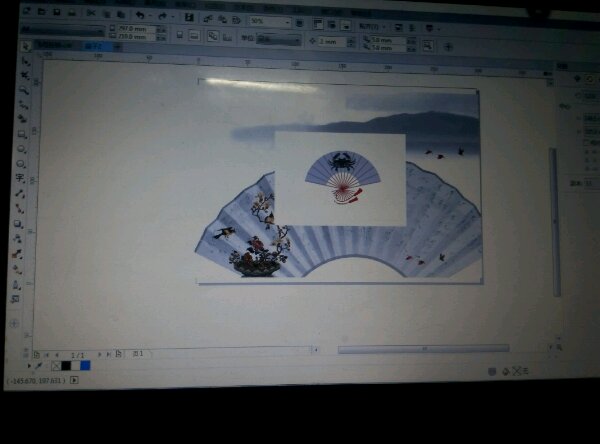The width and height of the screenshot is (600, 444).
Task: Toggle show guidelines button
Action: click(346, 25)
